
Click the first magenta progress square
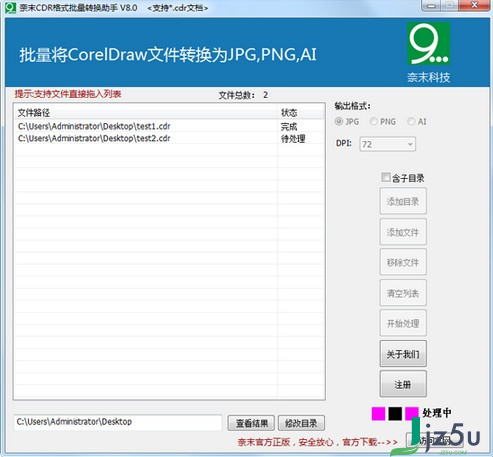click(x=378, y=413)
